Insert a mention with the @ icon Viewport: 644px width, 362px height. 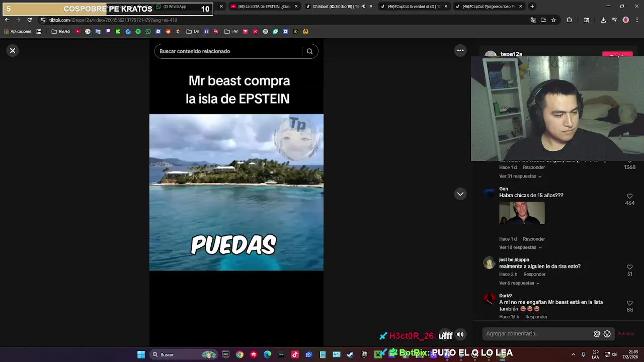597,334
